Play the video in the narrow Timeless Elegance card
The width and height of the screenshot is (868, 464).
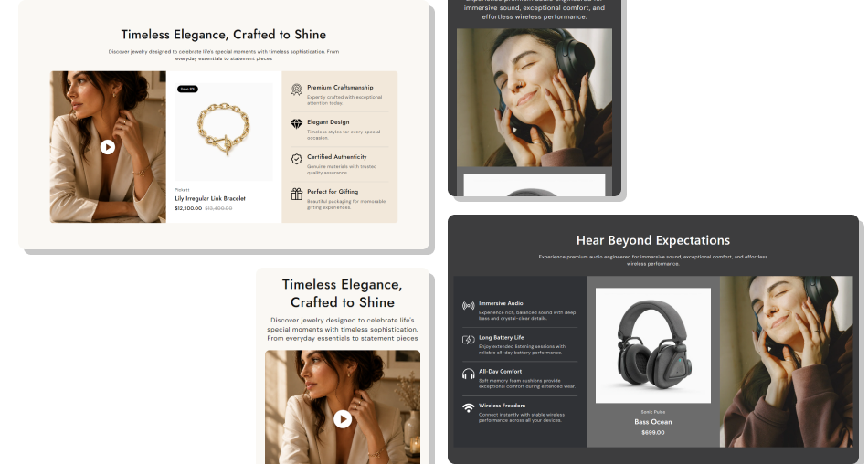pyautogui.click(x=342, y=419)
